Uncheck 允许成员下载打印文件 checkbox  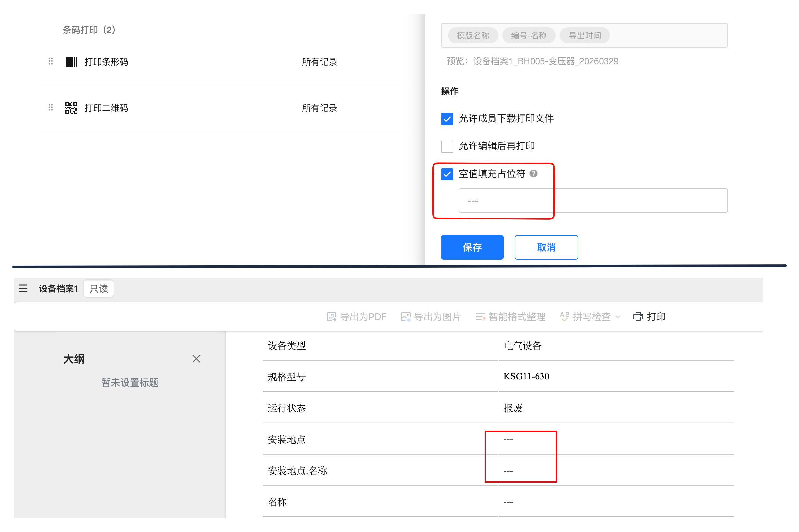[447, 119]
